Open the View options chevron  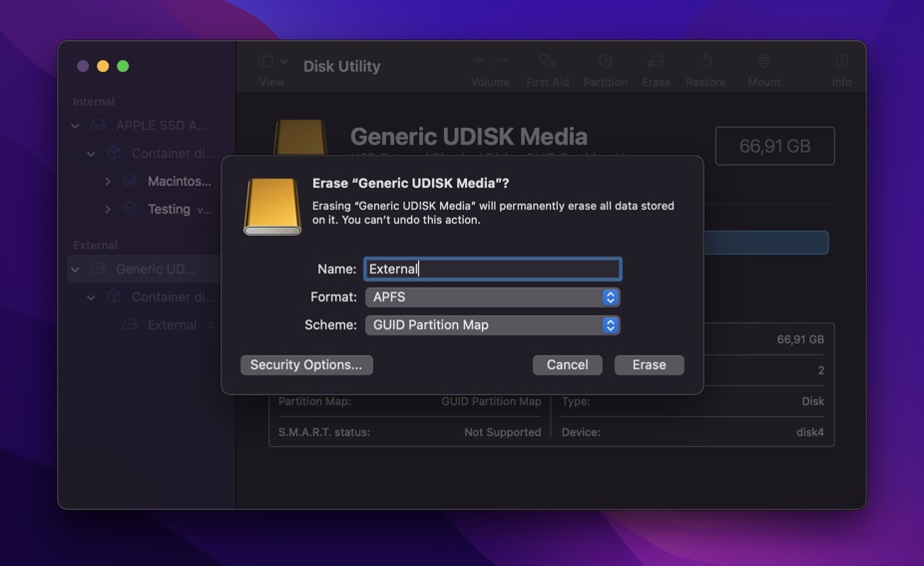tap(284, 61)
